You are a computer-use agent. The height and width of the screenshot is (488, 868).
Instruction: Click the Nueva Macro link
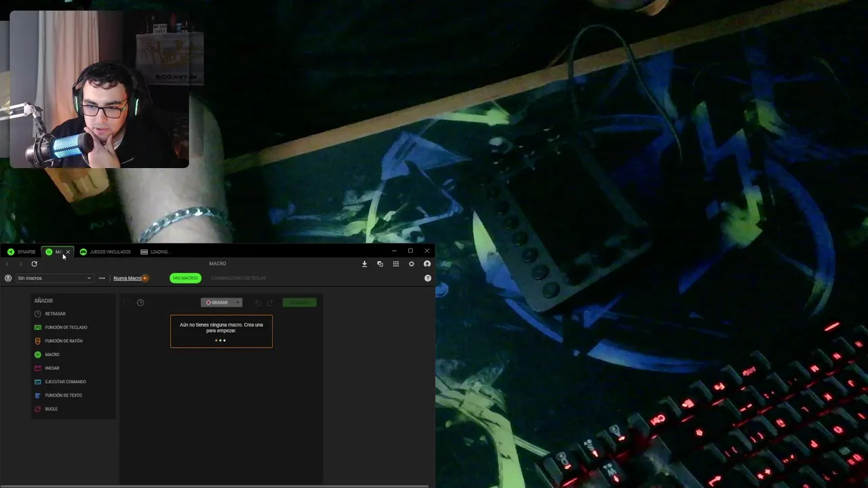click(x=127, y=278)
